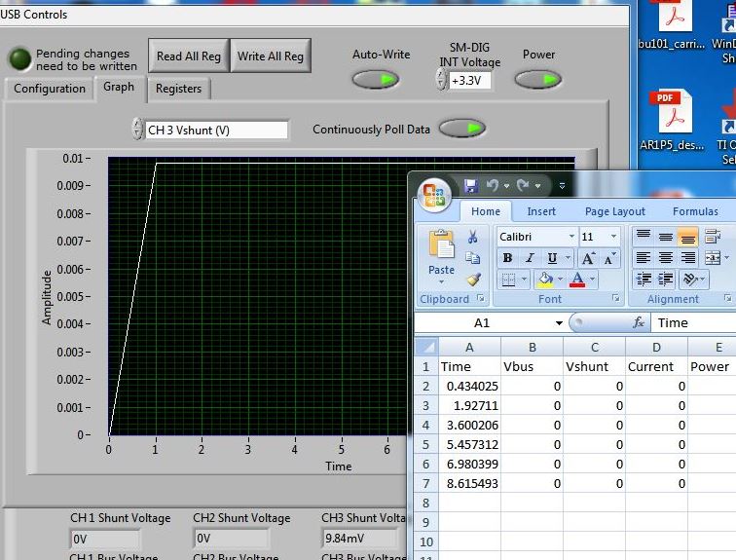Open the font size dropdown
This screenshot has width=736, height=560.
[613, 236]
